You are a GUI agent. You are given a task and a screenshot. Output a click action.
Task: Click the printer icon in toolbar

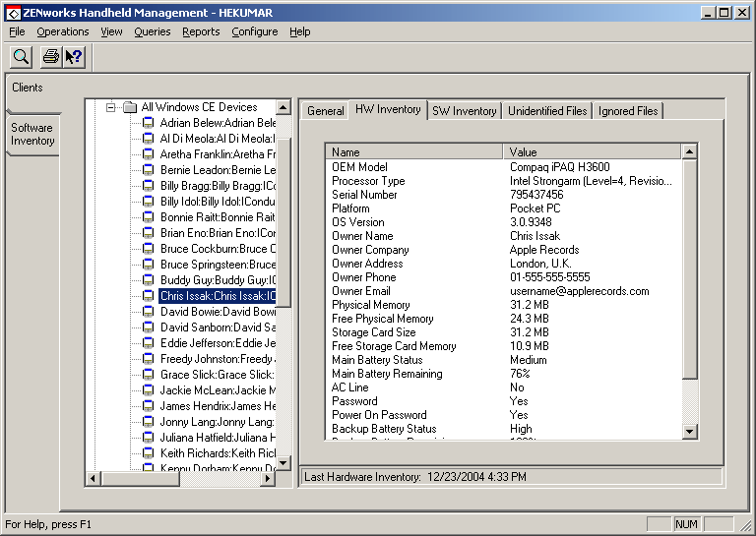coord(51,57)
